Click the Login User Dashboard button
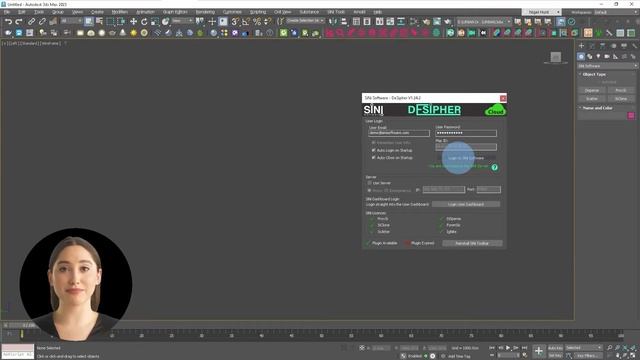The image size is (640, 360). coord(466,204)
